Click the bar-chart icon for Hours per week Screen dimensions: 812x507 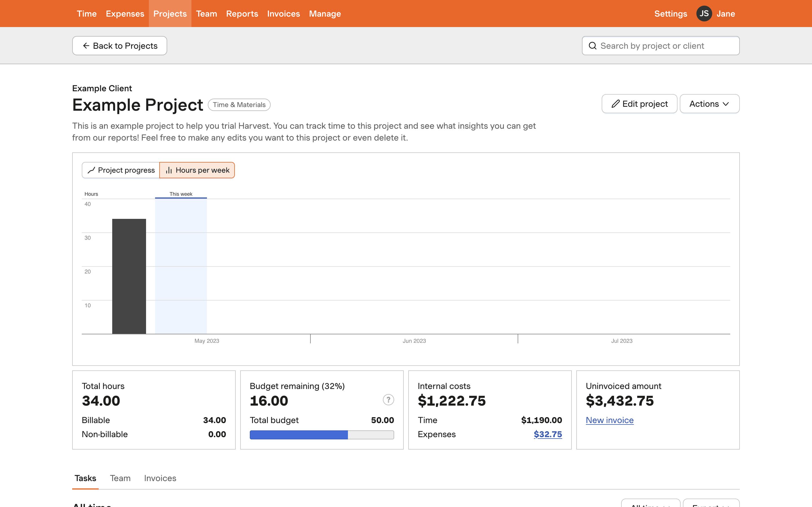click(x=169, y=170)
